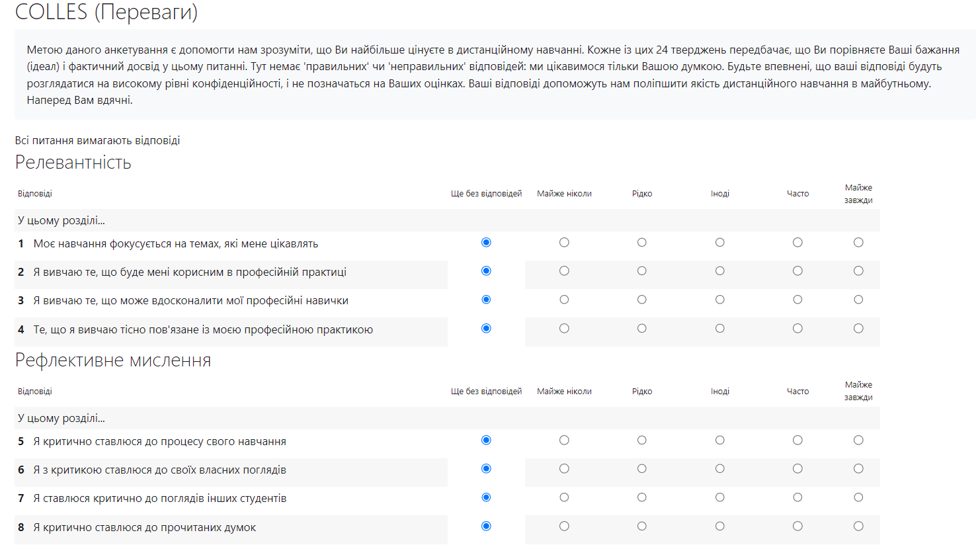Click question text 'Я критично ставлюся до прочитаних думок'
The width and height of the screenshot is (980, 545).
coord(145,528)
